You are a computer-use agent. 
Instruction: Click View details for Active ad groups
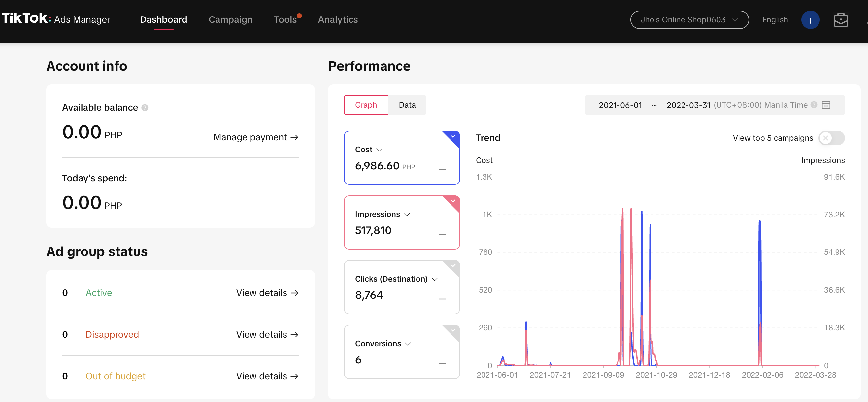pyautogui.click(x=267, y=293)
